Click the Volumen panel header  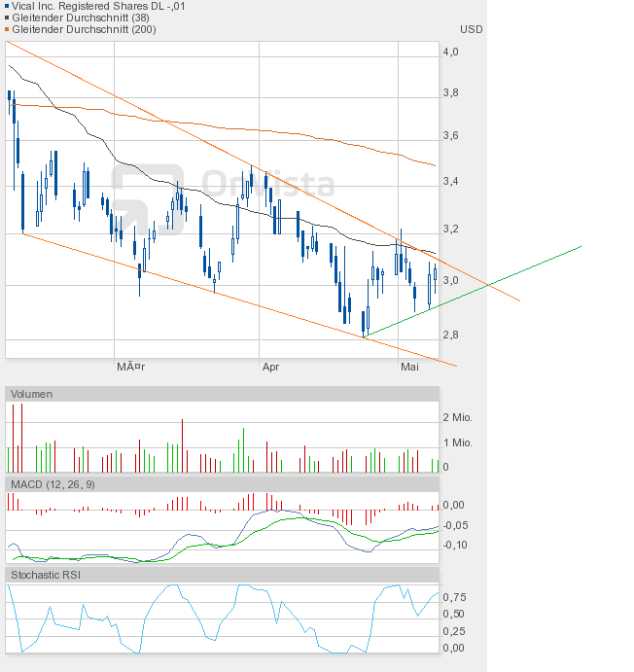point(222,394)
